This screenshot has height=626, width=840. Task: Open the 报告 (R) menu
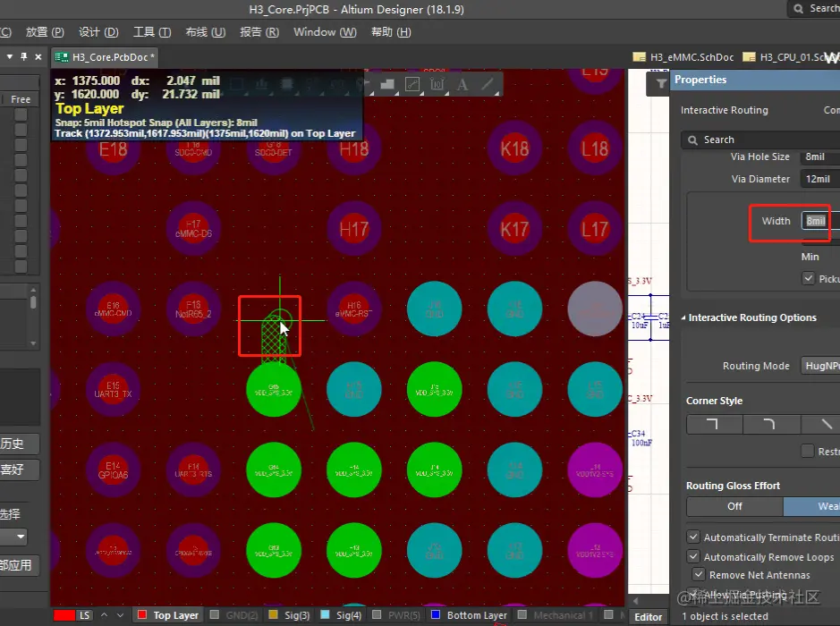click(x=259, y=32)
